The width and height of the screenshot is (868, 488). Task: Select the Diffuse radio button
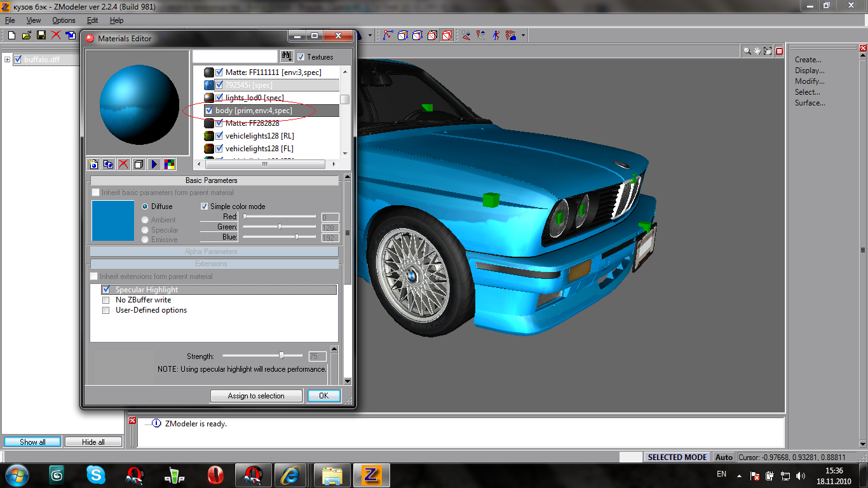(145, 207)
